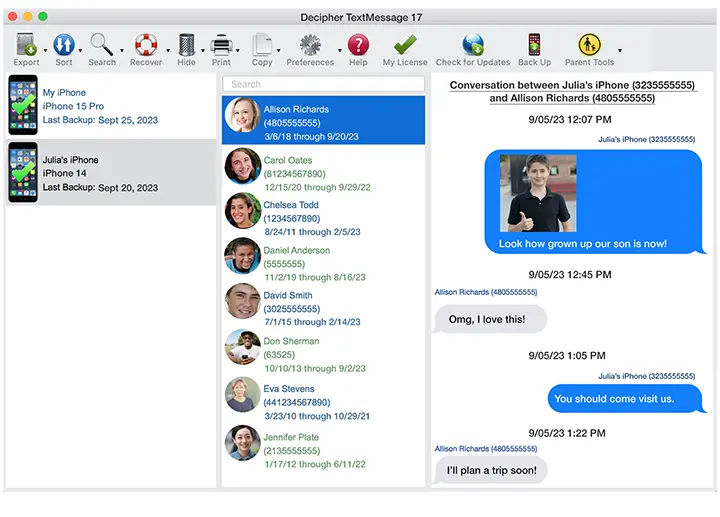This screenshot has height=517, width=720.
Task: Click the Export toolbar icon
Action: [x=27, y=45]
